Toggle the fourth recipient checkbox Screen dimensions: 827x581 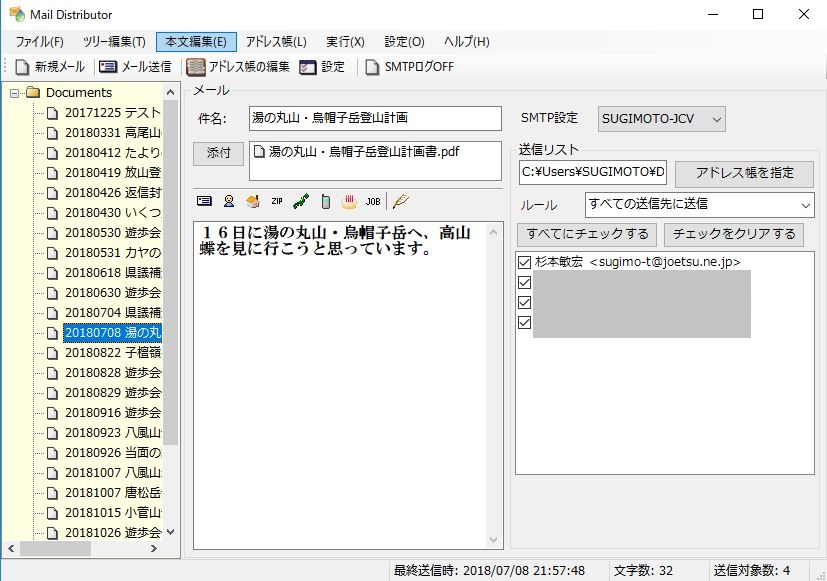point(524,323)
